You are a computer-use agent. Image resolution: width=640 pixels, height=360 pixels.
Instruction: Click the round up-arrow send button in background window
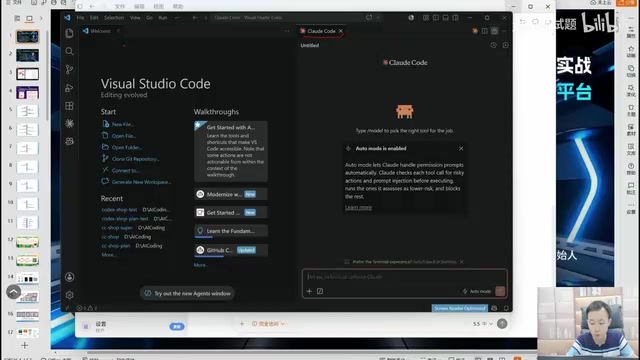pyautogui.click(x=502, y=324)
